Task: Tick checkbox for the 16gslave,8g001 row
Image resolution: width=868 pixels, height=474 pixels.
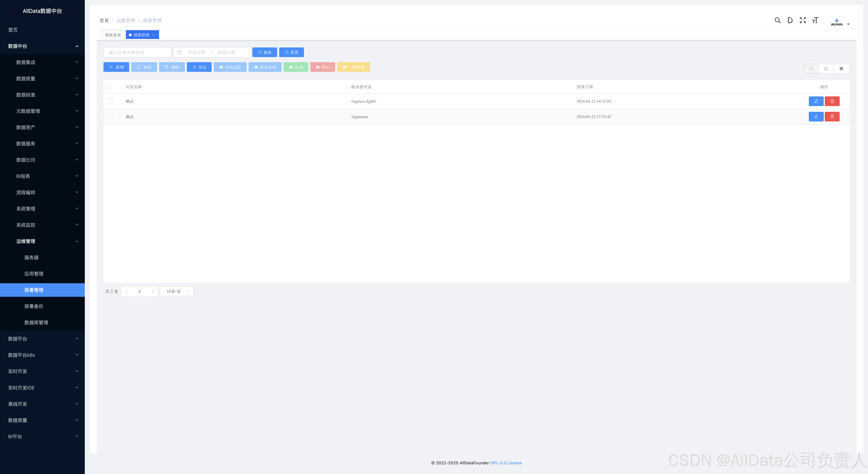Action: click(x=111, y=101)
